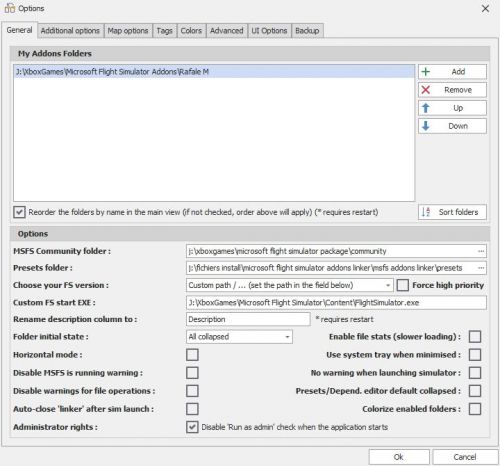Toggle Horizontal mode checkbox
The width and height of the screenshot is (500, 466).
coord(192,355)
